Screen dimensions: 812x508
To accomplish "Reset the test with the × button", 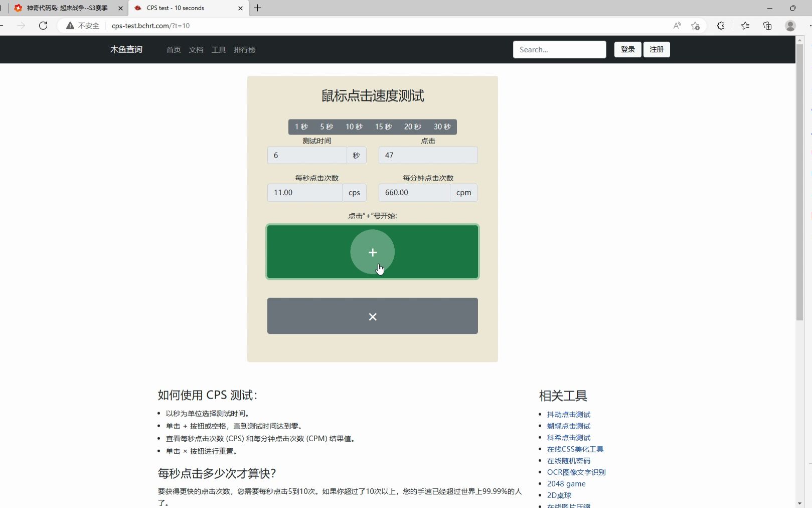I will (x=372, y=316).
